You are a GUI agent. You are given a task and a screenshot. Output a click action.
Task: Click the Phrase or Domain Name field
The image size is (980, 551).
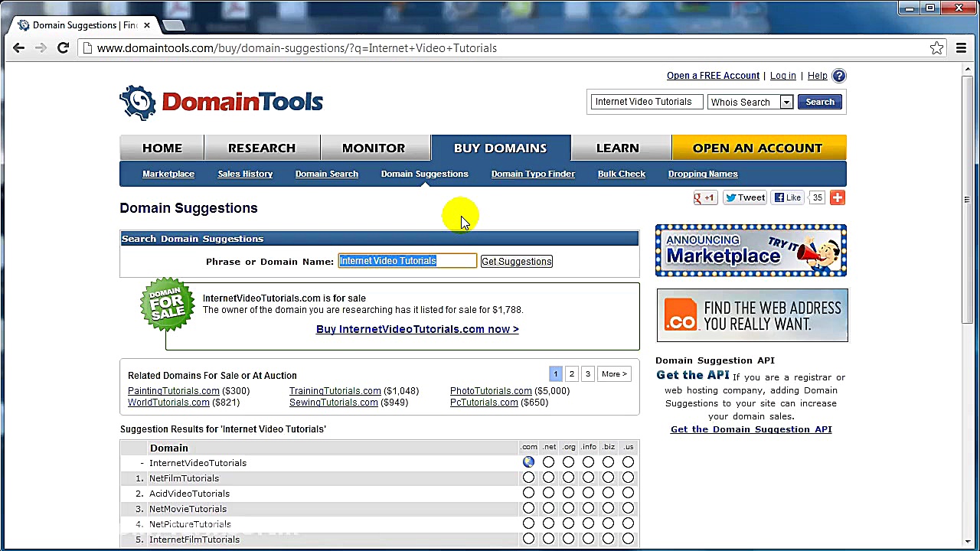(407, 261)
